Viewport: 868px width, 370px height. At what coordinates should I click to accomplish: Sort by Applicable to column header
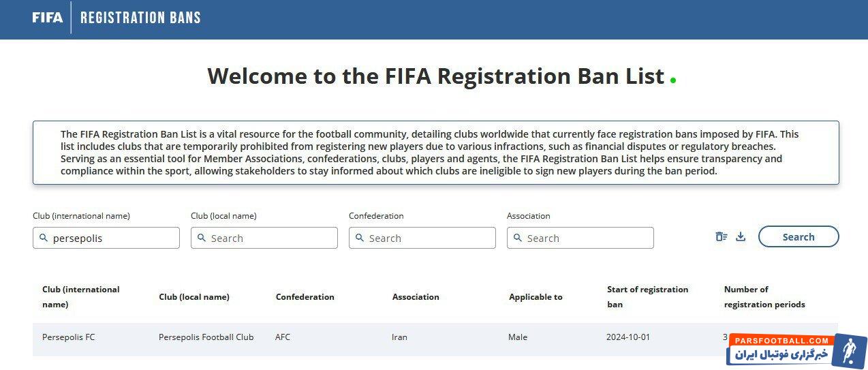(536, 297)
